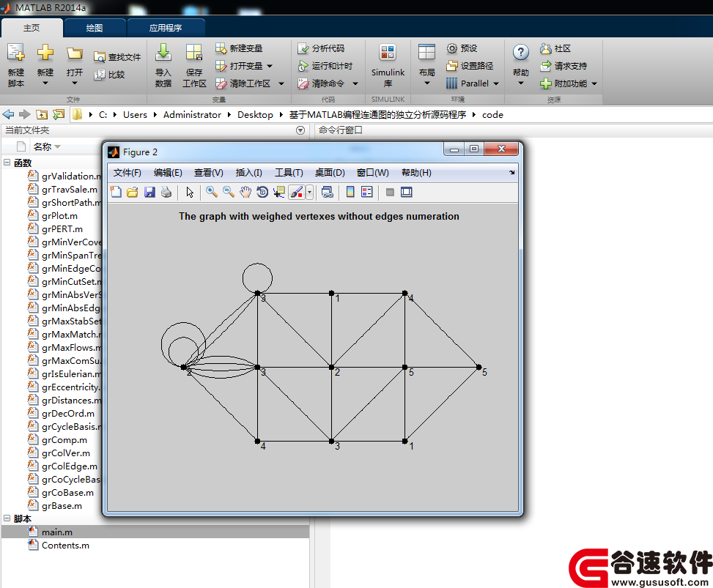Image resolution: width=713 pixels, height=588 pixels.
Task: Toggle Edit Plot arrow tool
Action: [190, 192]
